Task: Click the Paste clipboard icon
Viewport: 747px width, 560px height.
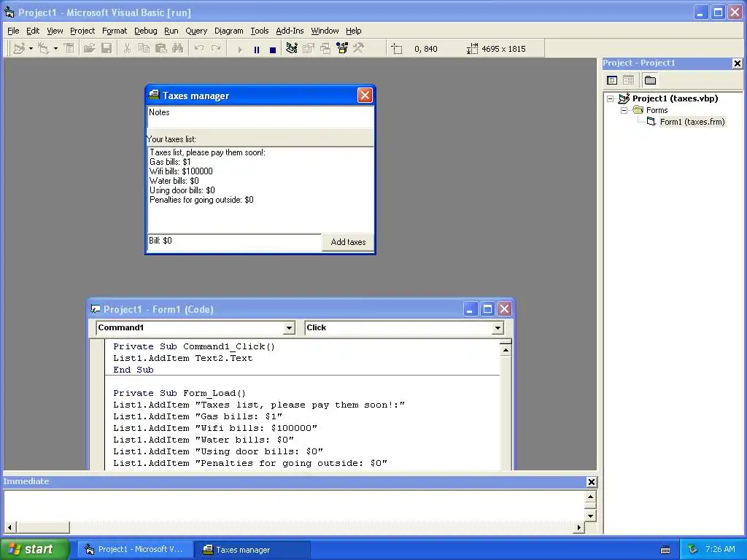Action: coord(161,48)
